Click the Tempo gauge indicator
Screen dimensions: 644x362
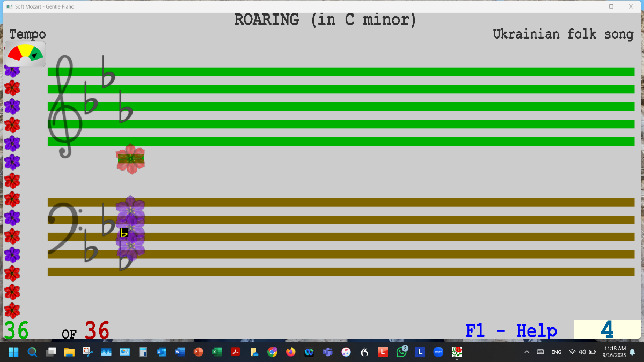[25, 54]
